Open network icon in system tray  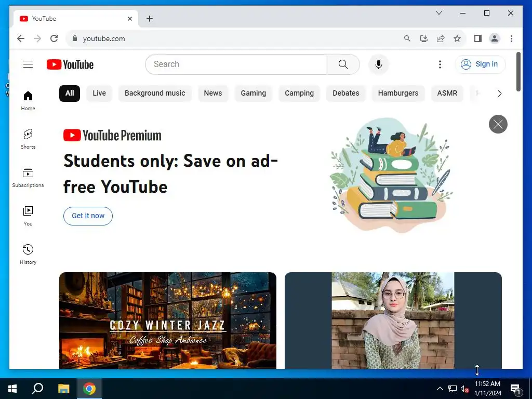453,389
